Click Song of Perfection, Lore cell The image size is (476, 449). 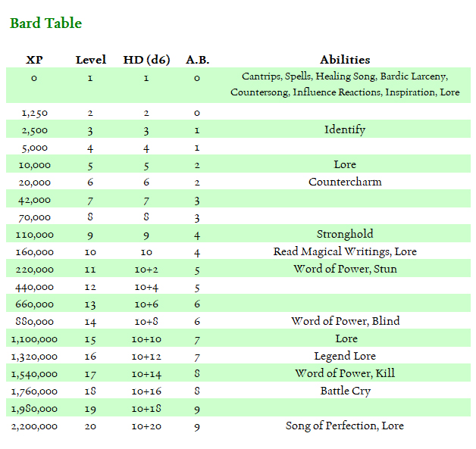point(345,426)
